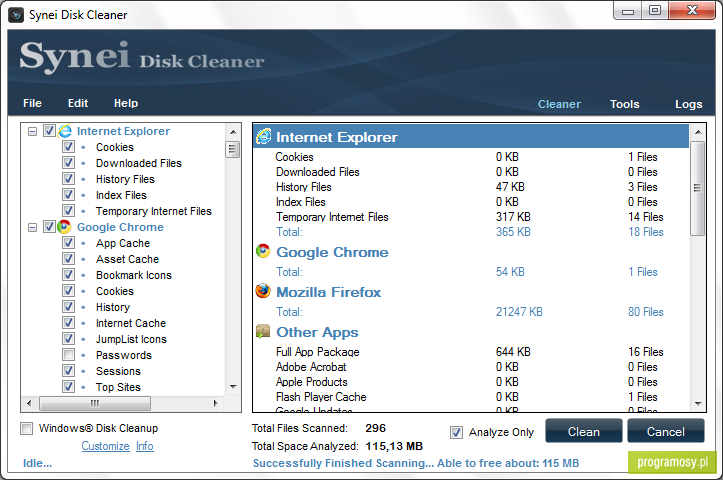This screenshot has width=723, height=480.
Task: Click the Internet Explorer icon in results header
Action: tap(264, 136)
